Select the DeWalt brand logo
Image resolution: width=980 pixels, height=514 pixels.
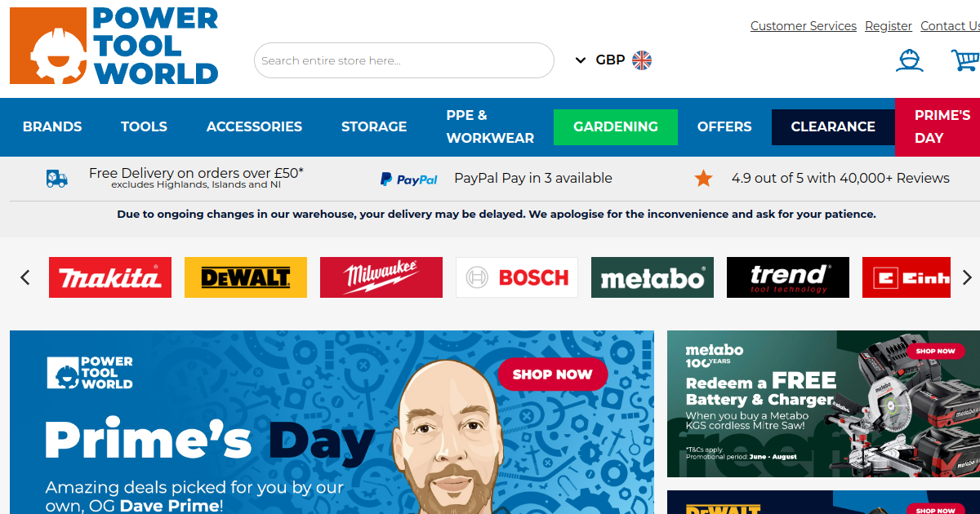pos(246,277)
